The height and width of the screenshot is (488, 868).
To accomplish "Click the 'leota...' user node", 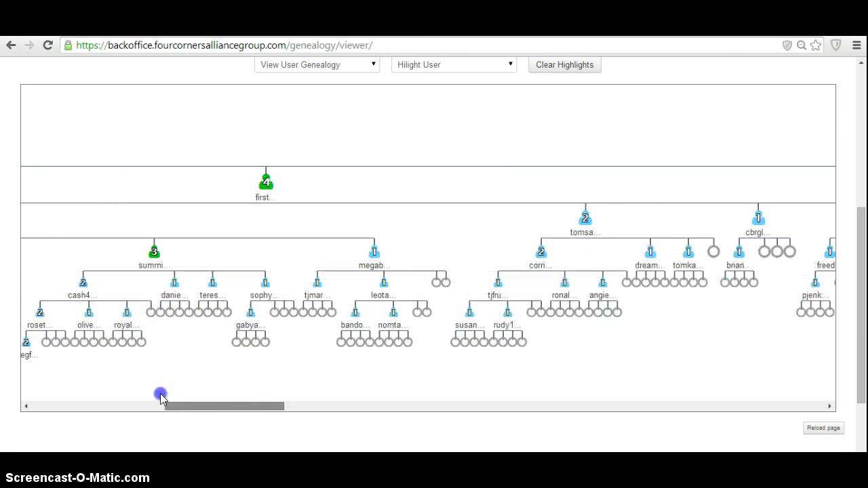I will 384,282.
